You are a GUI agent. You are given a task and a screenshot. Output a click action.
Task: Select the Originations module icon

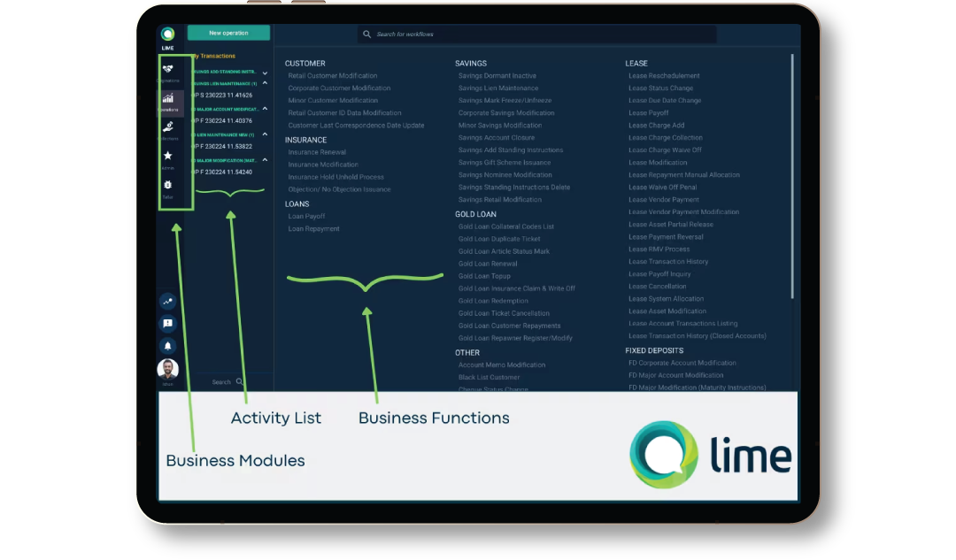point(167,70)
